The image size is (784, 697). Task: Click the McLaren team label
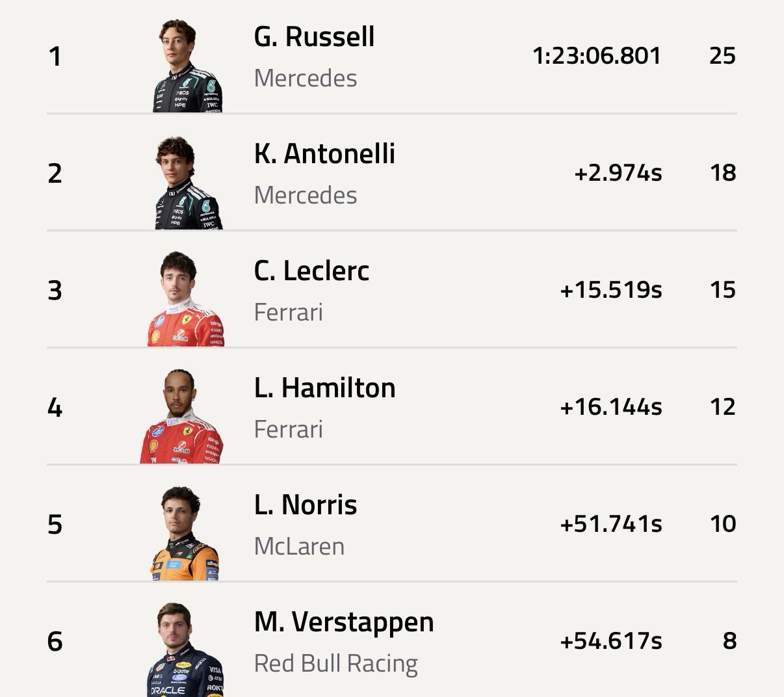299,546
